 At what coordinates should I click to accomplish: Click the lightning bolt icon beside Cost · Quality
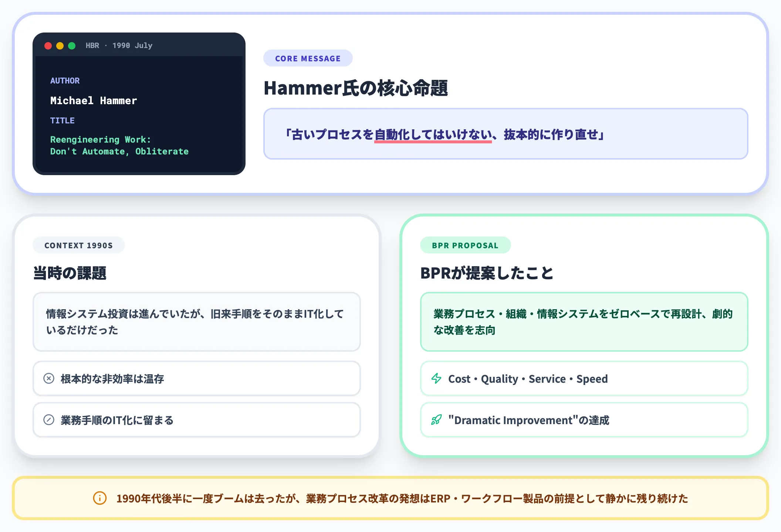(436, 378)
